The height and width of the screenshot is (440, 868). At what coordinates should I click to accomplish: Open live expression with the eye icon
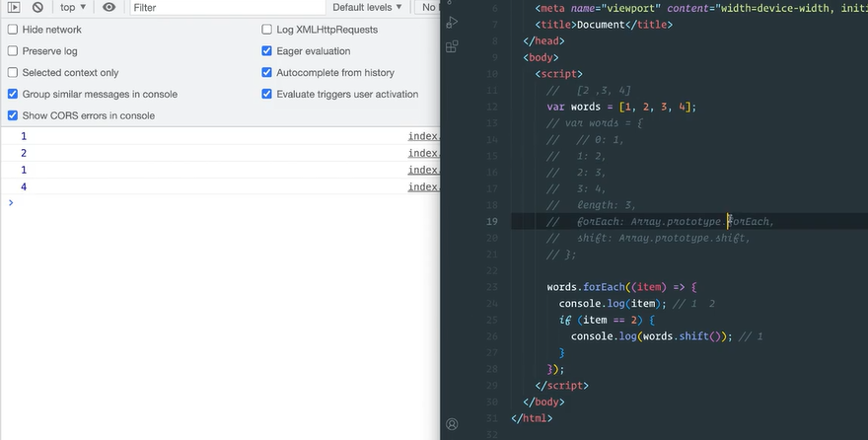coord(109,7)
